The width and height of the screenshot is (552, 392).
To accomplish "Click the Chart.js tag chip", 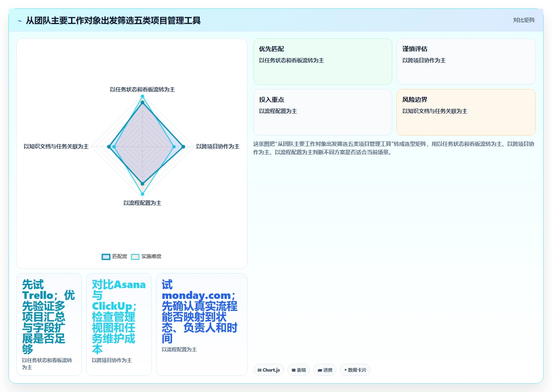I will (269, 370).
